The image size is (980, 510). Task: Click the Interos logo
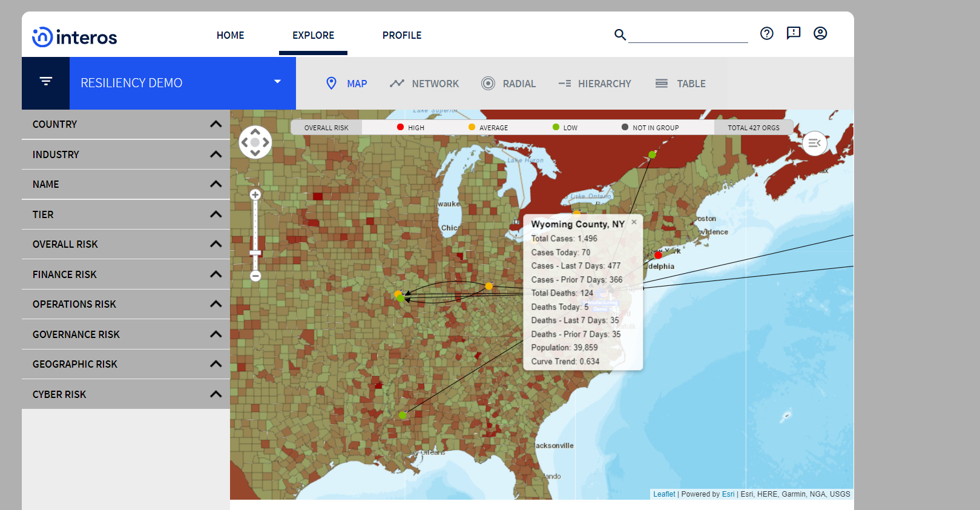pos(74,37)
